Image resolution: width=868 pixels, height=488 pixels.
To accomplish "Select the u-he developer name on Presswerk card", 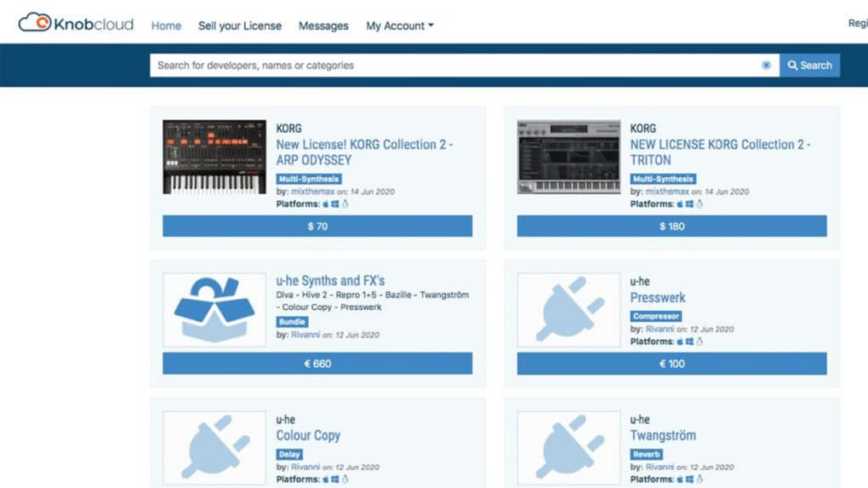I will (x=640, y=281).
